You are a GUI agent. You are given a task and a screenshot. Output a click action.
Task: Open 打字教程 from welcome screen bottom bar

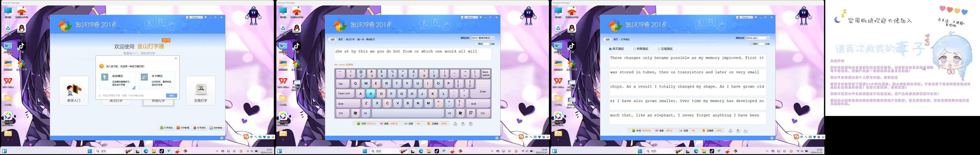tap(183, 127)
